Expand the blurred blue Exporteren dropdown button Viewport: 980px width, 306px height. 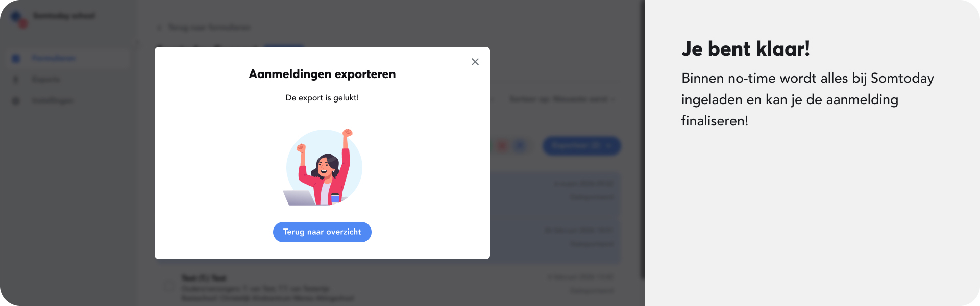[x=581, y=146]
